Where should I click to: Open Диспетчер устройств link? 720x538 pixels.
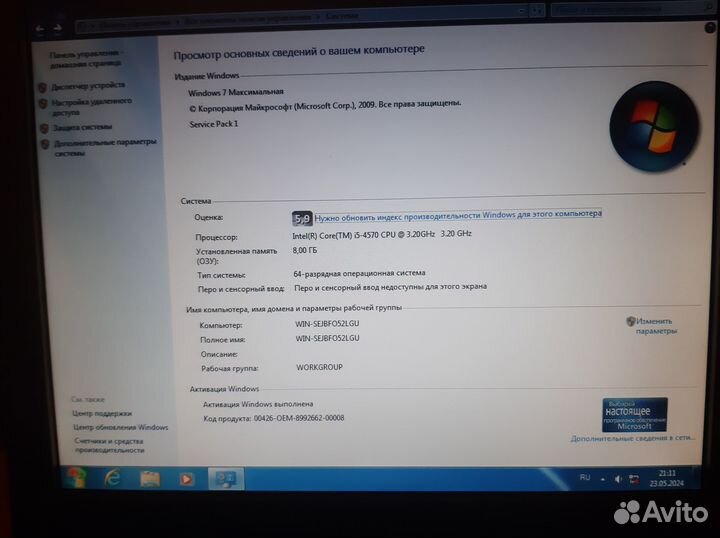click(x=88, y=85)
